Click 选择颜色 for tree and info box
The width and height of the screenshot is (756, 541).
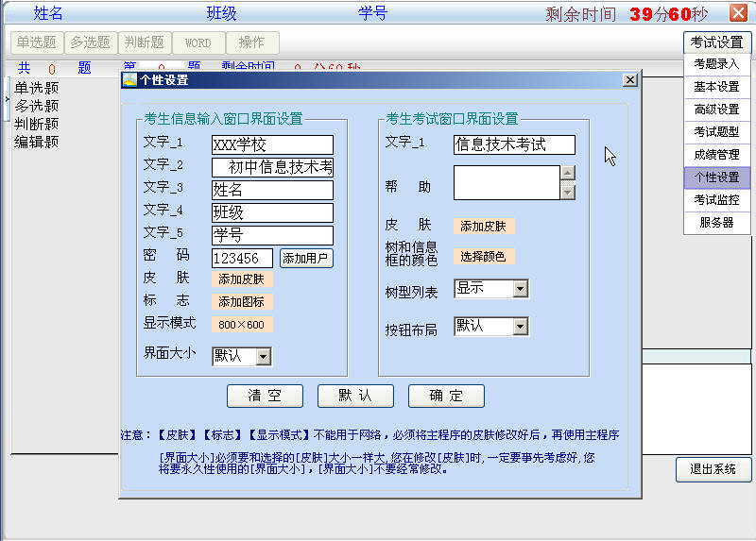(x=483, y=256)
